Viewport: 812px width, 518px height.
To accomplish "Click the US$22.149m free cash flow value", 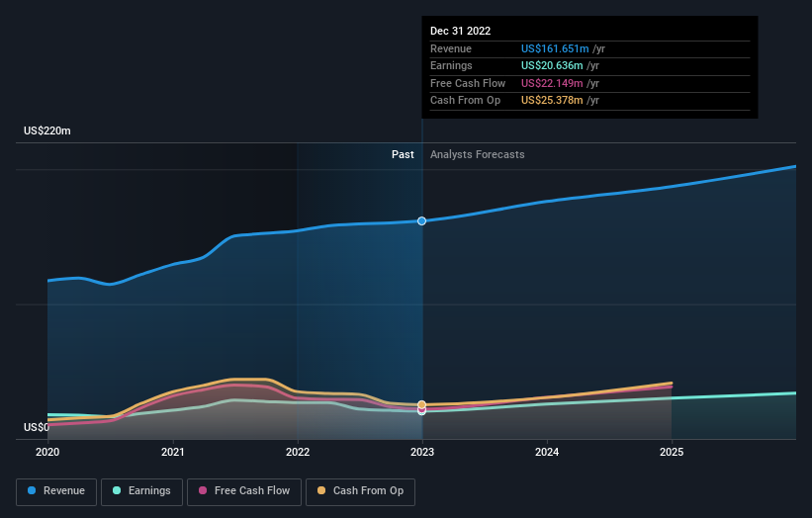I will (x=552, y=83).
